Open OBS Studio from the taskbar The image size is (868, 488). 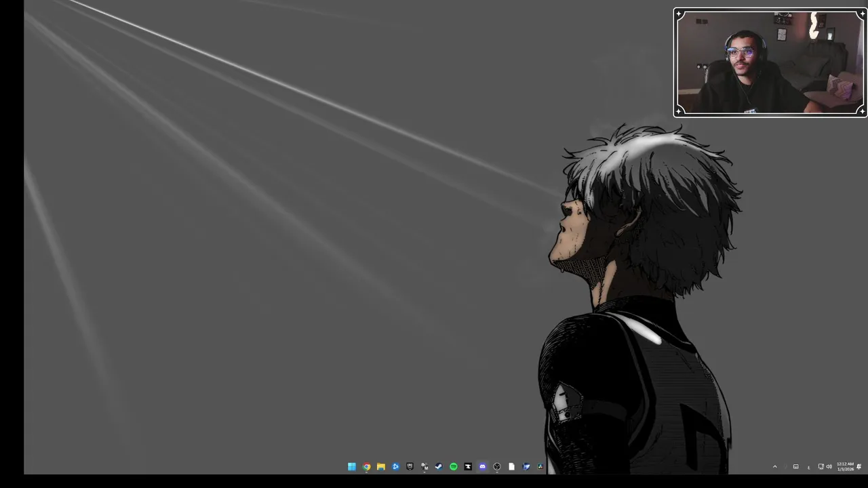click(x=497, y=466)
